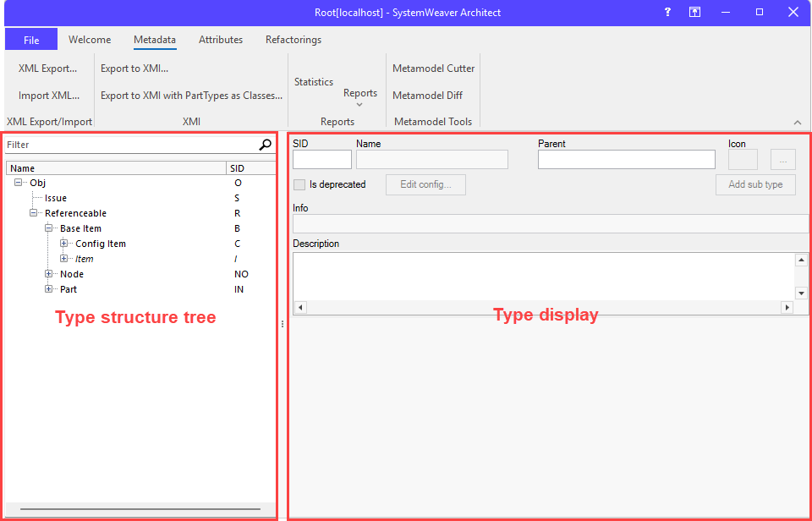Click the Parent input field
The width and height of the screenshot is (812, 521).
click(x=627, y=160)
